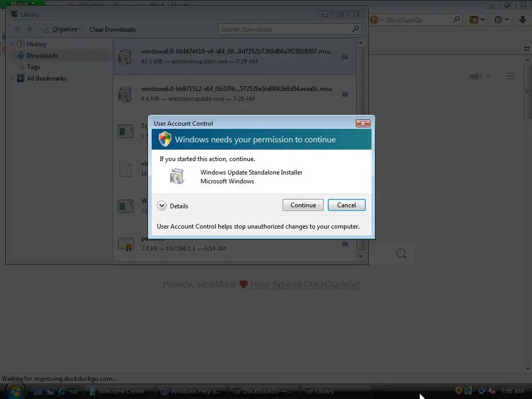Image resolution: width=532 pixels, height=399 pixels.
Task: Switch to Windows Help taskbar button
Action: [x=192, y=391]
